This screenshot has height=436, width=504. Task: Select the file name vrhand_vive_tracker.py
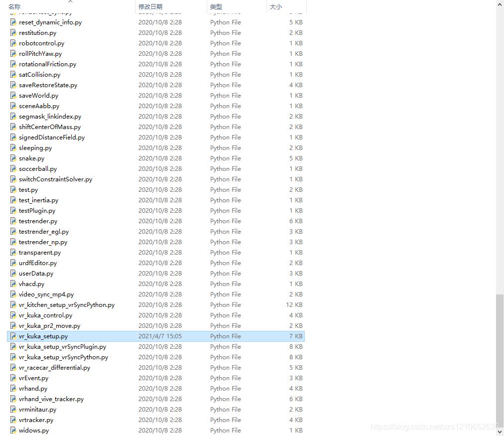[x=51, y=399]
